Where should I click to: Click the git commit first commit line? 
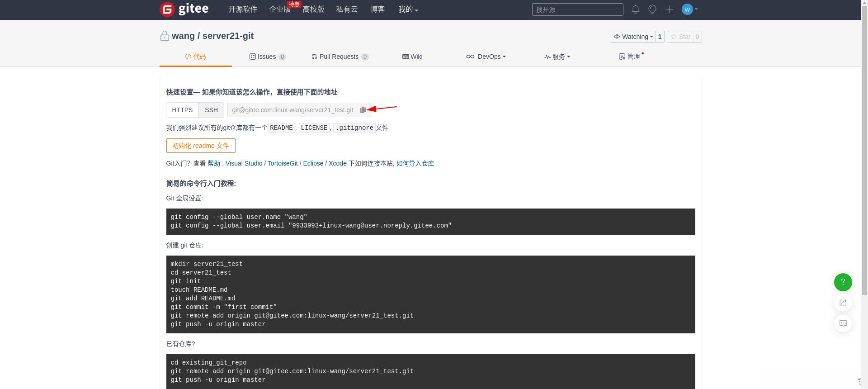[224, 307]
